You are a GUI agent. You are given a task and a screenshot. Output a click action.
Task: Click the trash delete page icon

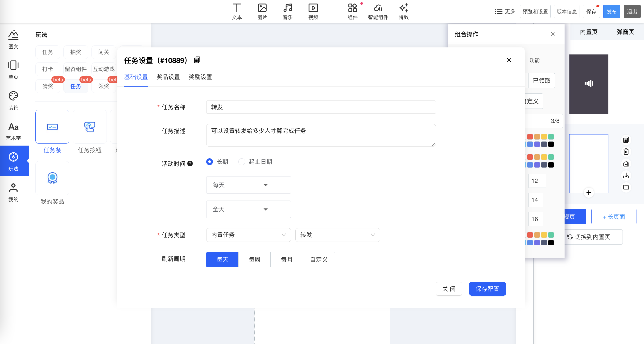tap(626, 152)
